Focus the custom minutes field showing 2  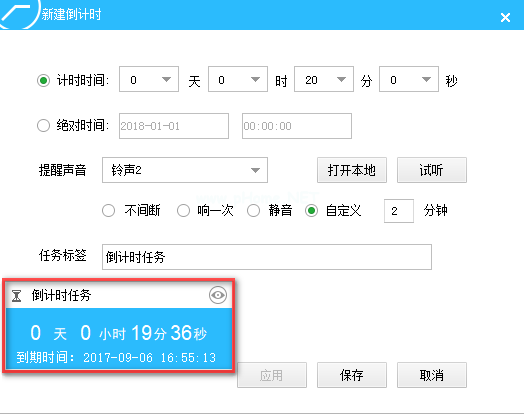399,211
